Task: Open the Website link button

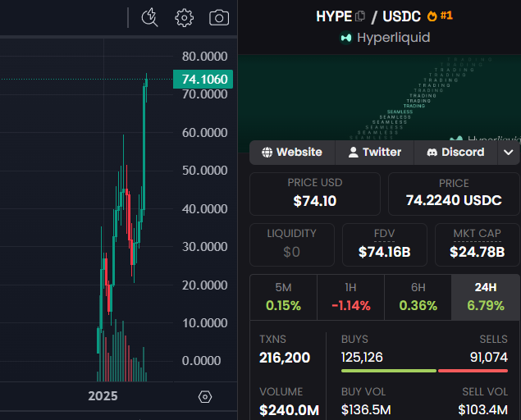Action: point(292,153)
